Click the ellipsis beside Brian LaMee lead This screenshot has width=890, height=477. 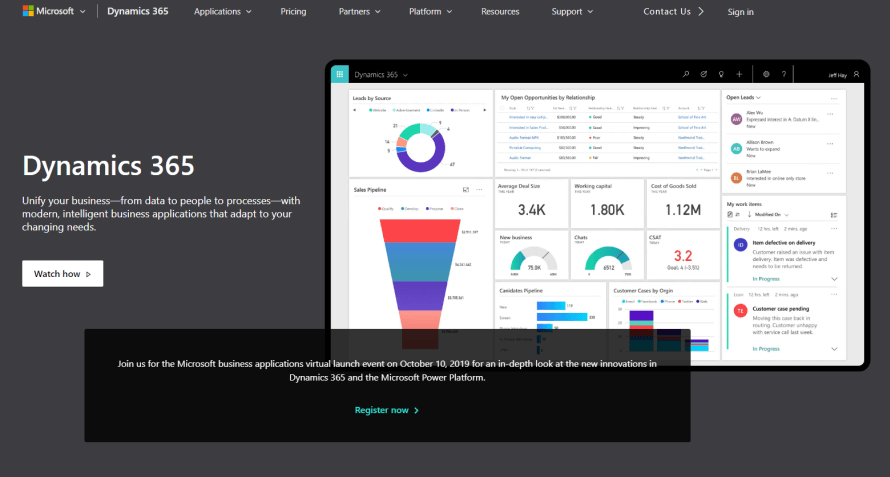830,173
